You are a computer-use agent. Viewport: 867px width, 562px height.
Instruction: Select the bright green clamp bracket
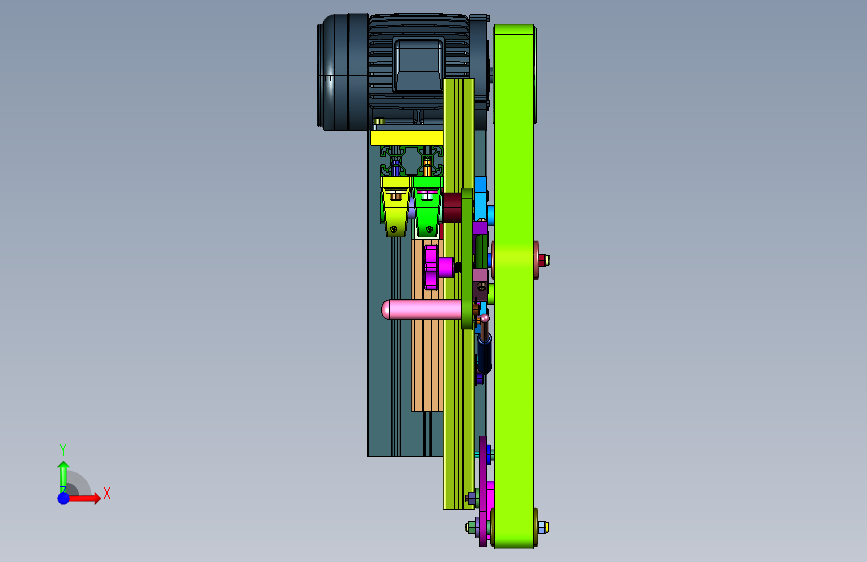(x=427, y=206)
